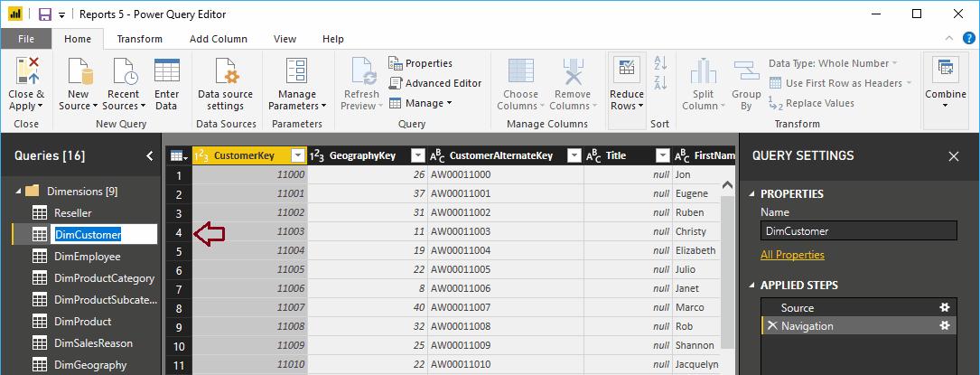Click the Refresh Preview icon
980x375 pixels.
coord(362,71)
